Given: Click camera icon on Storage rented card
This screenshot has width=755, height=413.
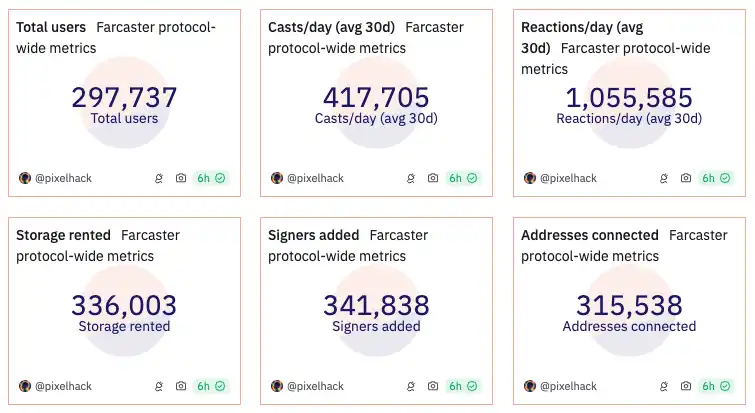Looking at the screenshot, I should [181, 385].
